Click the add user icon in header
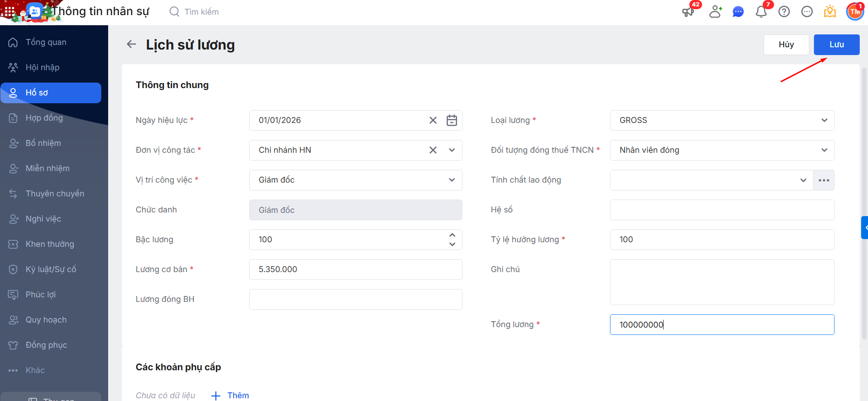Screen dimensions: 868x401 click(x=715, y=11)
